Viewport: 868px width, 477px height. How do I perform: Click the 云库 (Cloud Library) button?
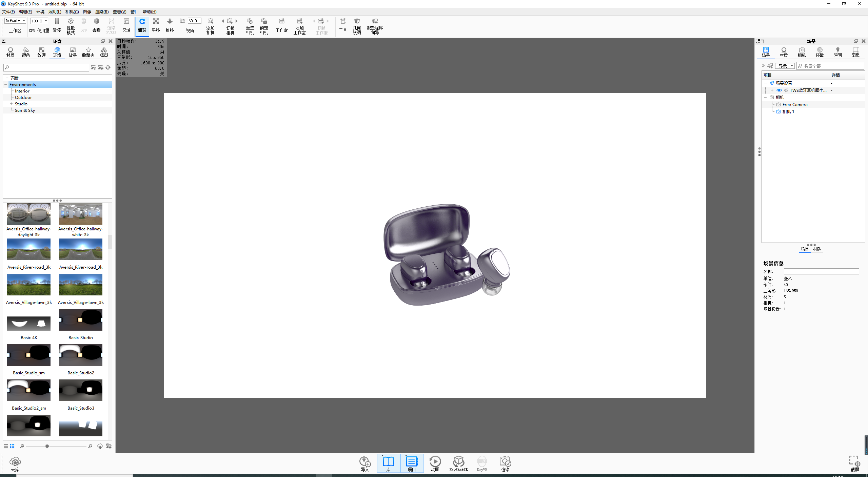pyautogui.click(x=15, y=463)
